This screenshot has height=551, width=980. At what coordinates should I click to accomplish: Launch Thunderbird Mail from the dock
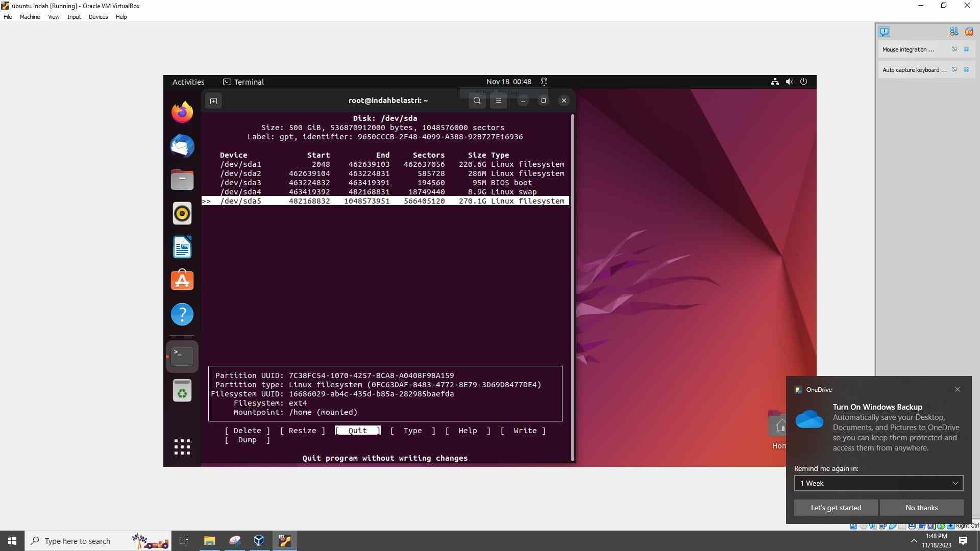182,146
